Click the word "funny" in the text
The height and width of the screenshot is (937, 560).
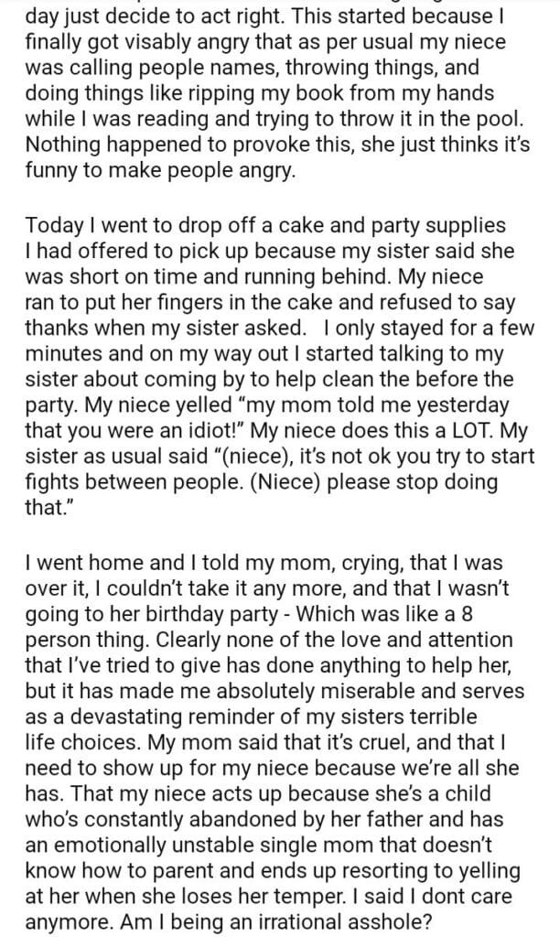[49, 171]
